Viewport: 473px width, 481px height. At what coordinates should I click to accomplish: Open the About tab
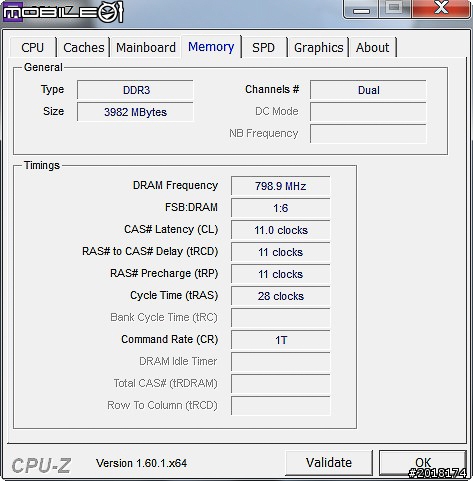pos(372,47)
